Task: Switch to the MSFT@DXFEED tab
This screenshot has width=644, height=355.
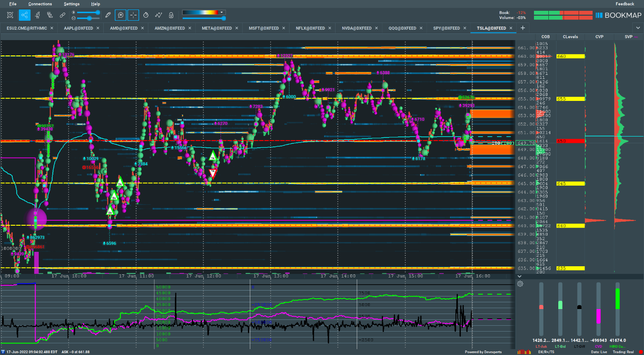Action: (x=264, y=28)
